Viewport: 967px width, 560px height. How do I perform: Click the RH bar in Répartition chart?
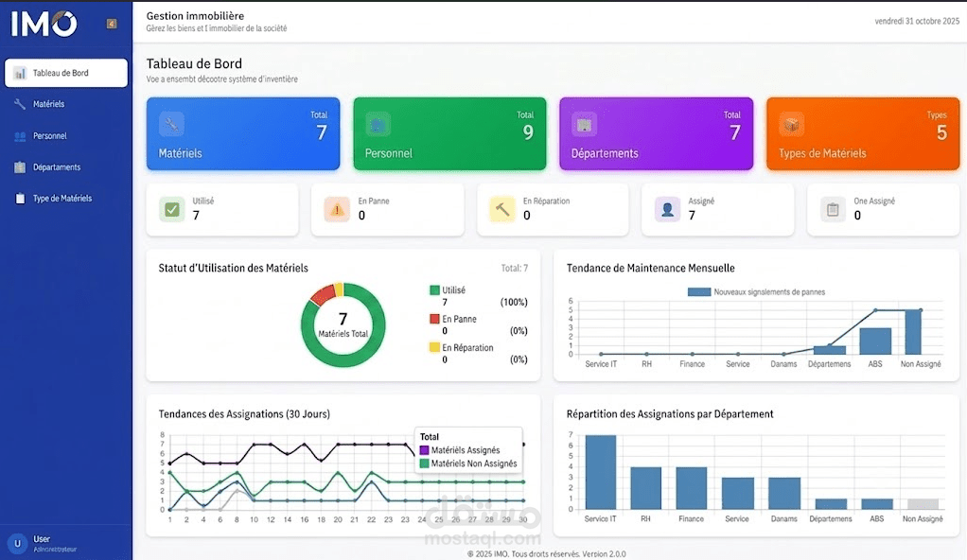point(645,488)
